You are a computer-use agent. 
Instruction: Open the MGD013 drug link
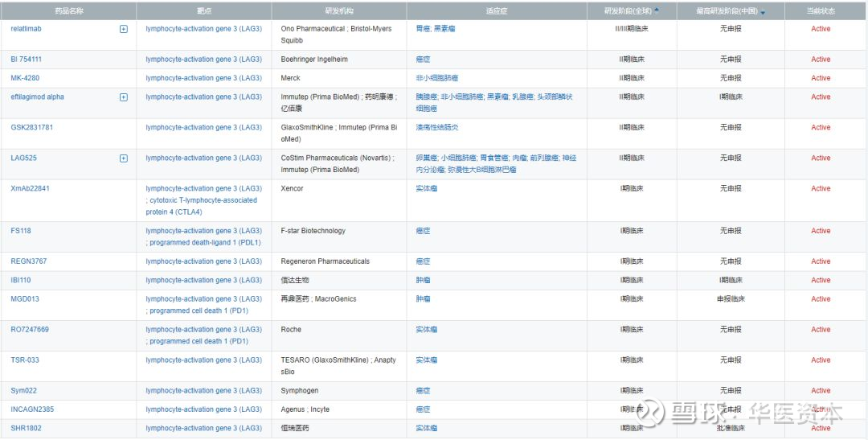[25, 298]
